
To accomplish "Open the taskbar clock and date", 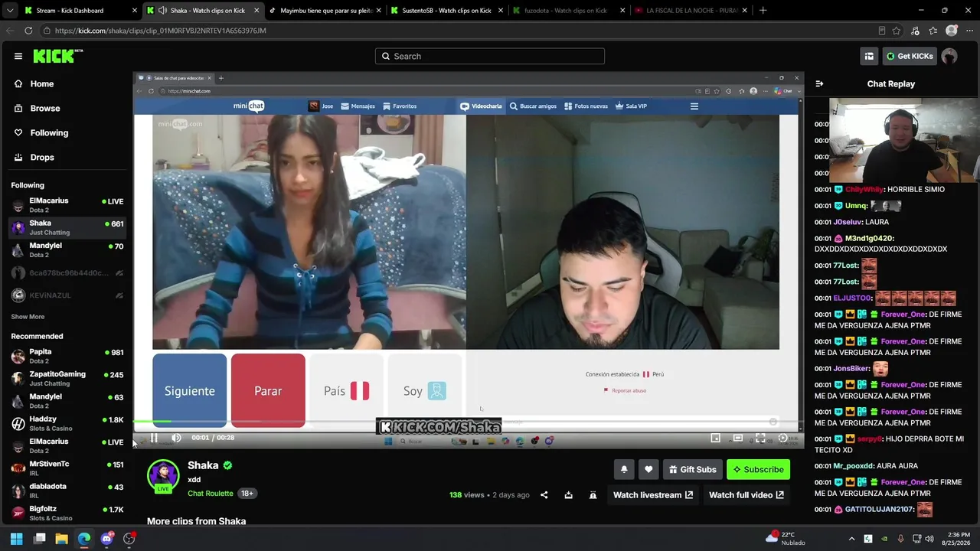I will (955, 539).
